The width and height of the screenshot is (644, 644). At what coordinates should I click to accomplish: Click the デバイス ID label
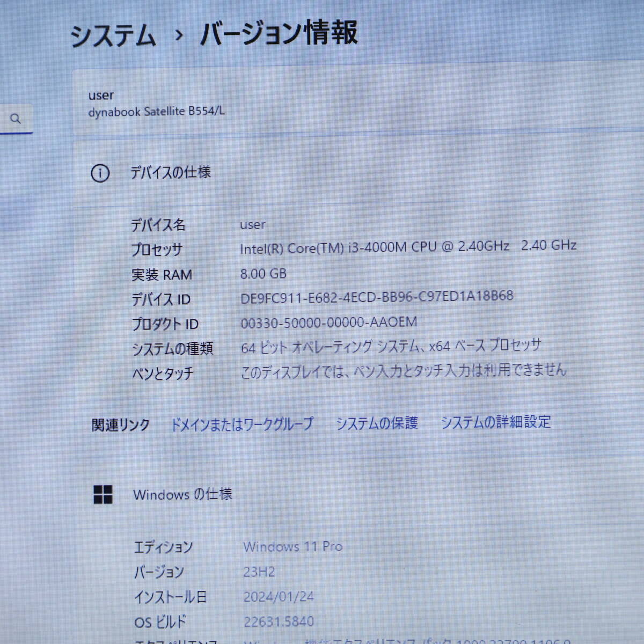[161, 299]
